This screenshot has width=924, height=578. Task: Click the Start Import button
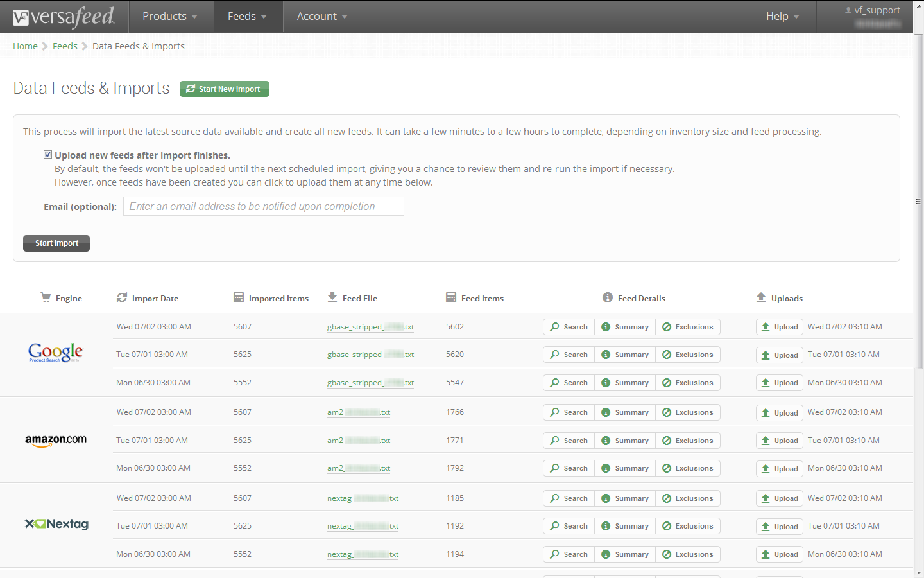pyautogui.click(x=56, y=243)
